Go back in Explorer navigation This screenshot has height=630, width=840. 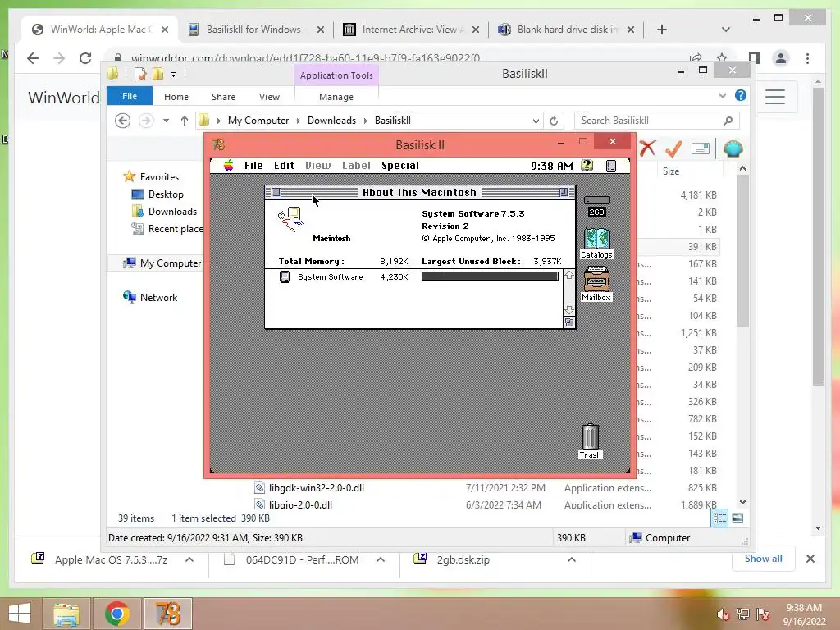(123, 121)
